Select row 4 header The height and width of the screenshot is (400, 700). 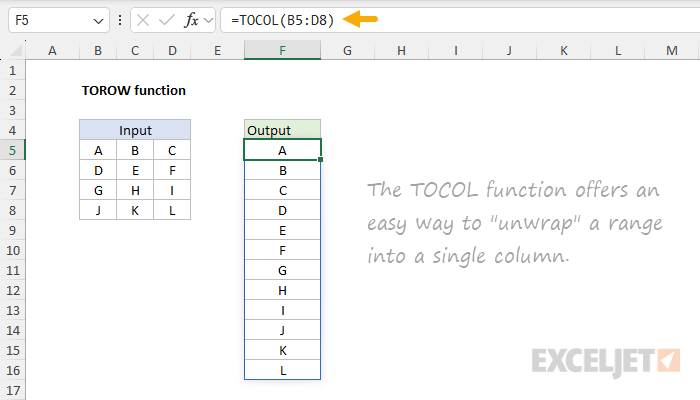(x=12, y=130)
